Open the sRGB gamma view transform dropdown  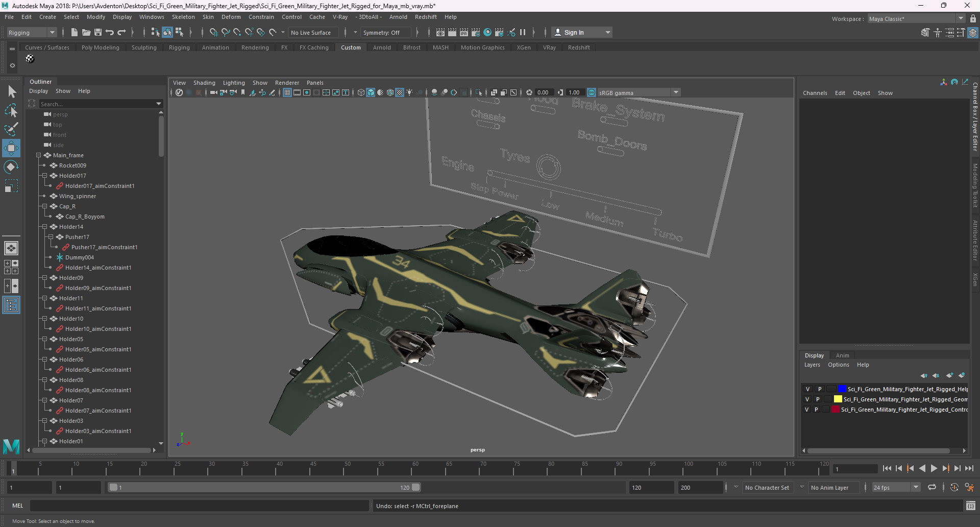point(639,92)
